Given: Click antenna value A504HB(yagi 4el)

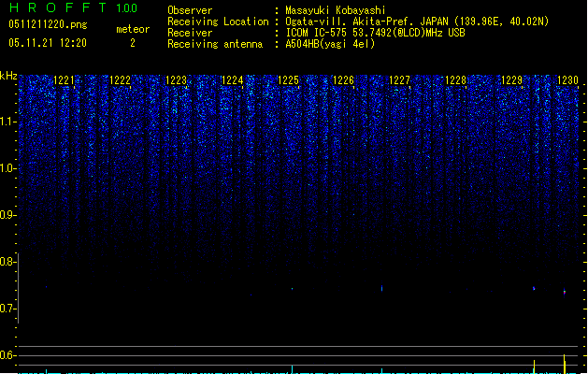Looking at the screenshot, I should 330,44.
